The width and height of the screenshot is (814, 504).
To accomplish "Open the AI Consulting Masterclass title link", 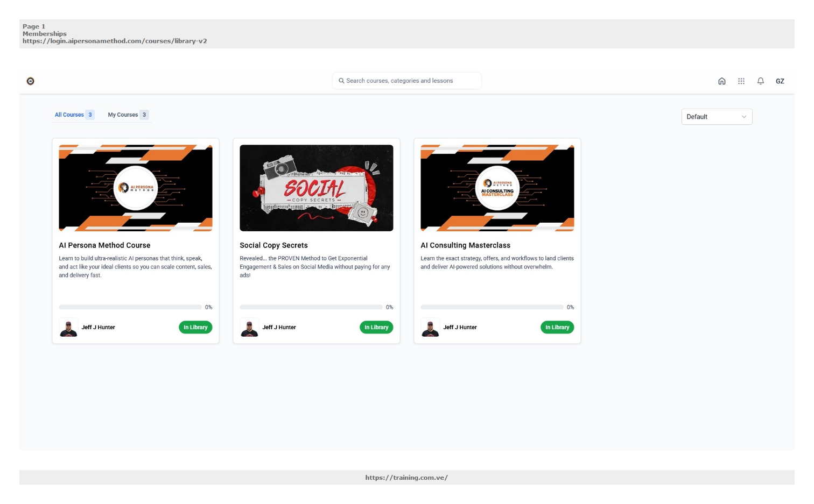I will pos(465,245).
